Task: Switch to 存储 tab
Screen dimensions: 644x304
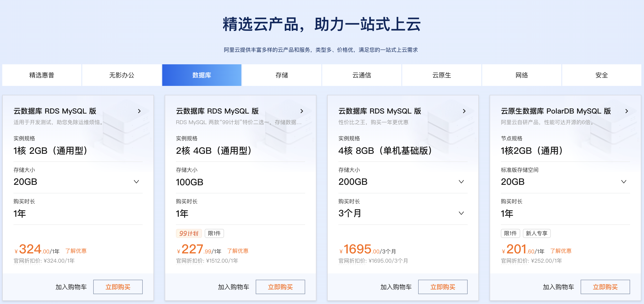Action: click(x=282, y=75)
